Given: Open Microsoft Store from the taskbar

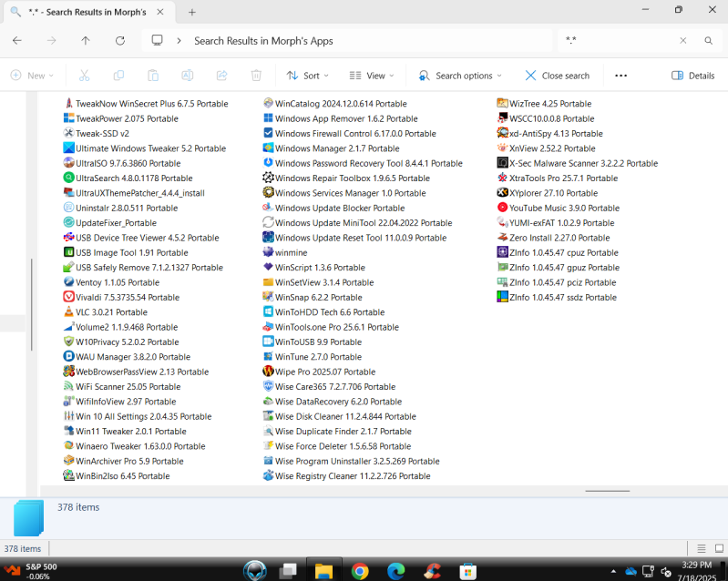Looking at the screenshot, I should point(467,571).
